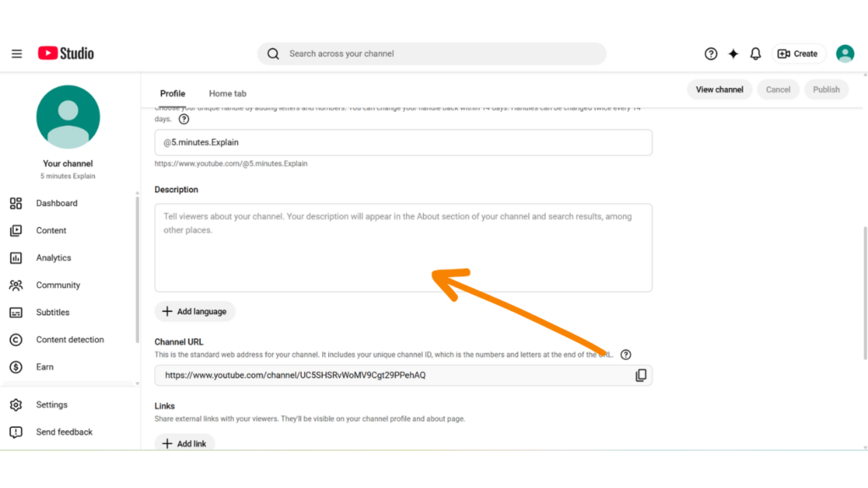
Task: Collapse sidebar with hamburger menu
Action: [x=16, y=53]
